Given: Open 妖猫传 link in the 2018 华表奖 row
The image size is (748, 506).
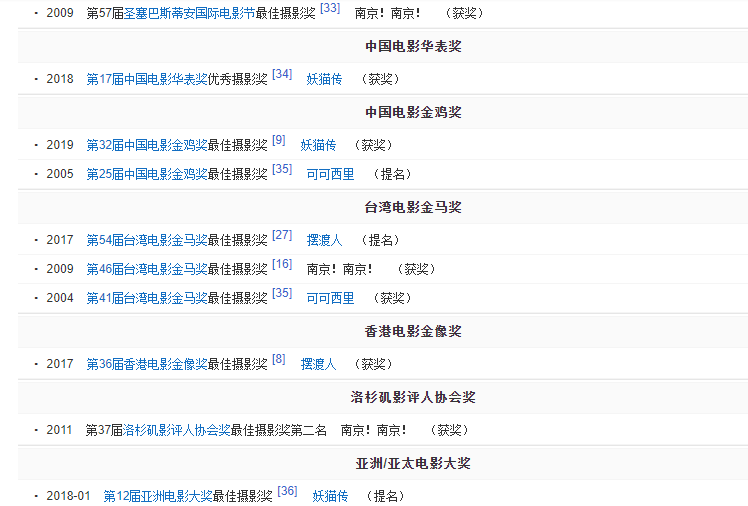Looking at the screenshot, I should pos(324,79).
